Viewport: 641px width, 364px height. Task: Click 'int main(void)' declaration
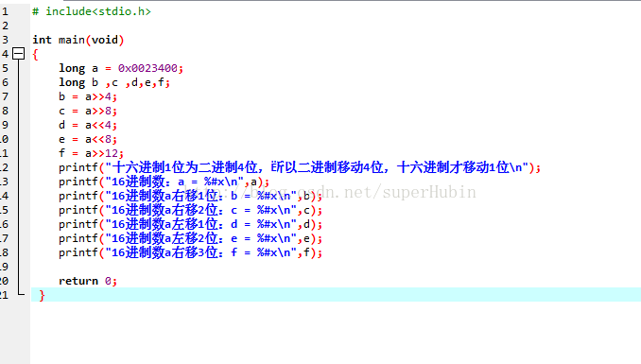(78, 40)
